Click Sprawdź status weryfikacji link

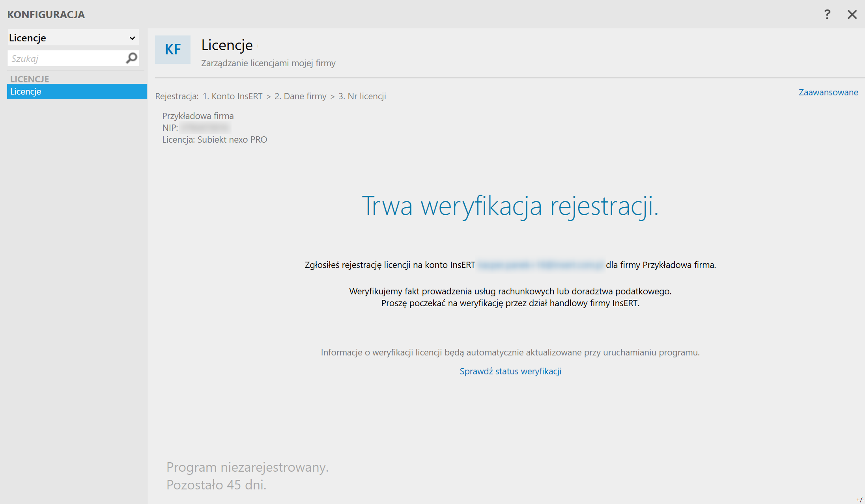(x=510, y=371)
